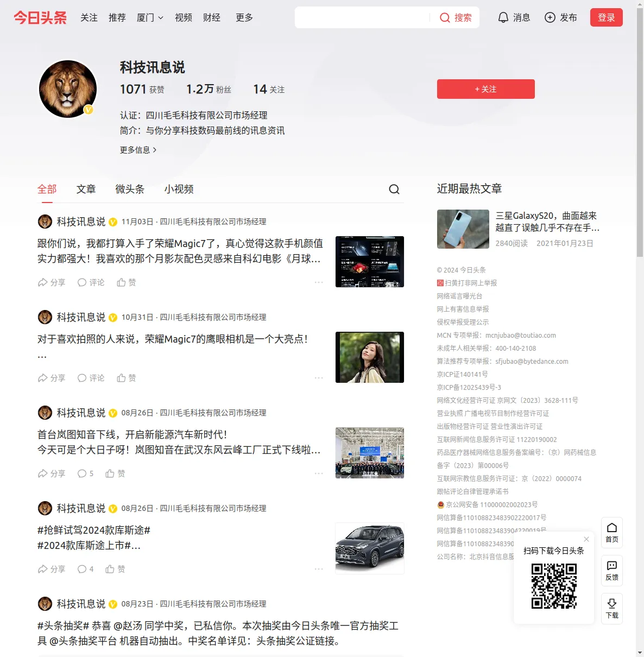The width and height of the screenshot is (644, 657).
Task: Open the 京ICP证140141号 link
Action: [x=463, y=374]
